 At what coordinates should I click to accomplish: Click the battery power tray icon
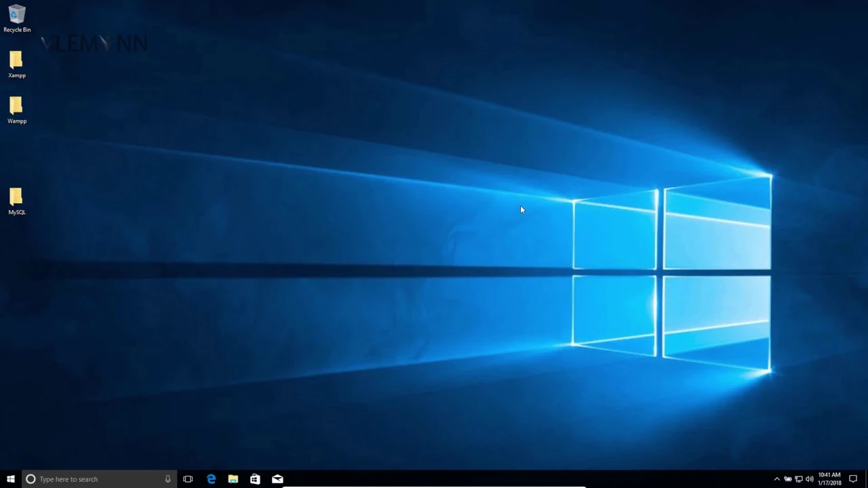point(788,479)
